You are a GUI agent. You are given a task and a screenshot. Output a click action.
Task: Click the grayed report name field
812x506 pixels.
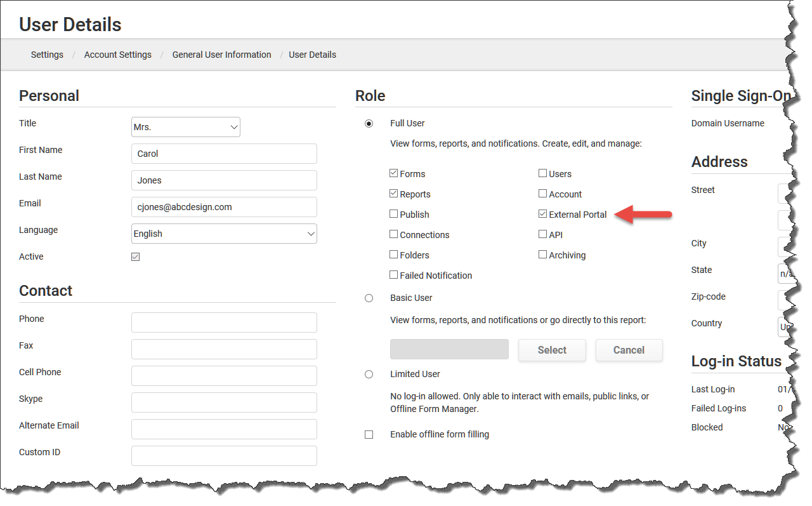(449, 349)
